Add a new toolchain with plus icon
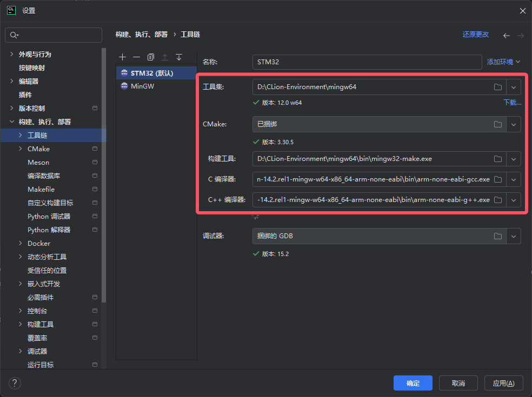Viewport: 532px width, 397px height. [x=123, y=57]
